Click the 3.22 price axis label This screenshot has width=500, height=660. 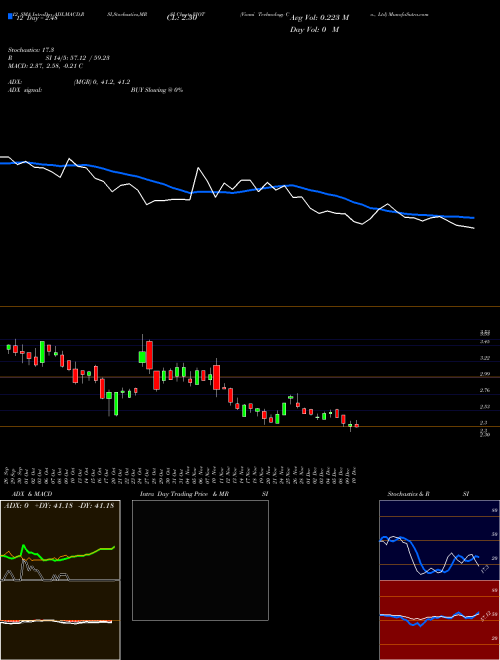(x=484, y=358)
